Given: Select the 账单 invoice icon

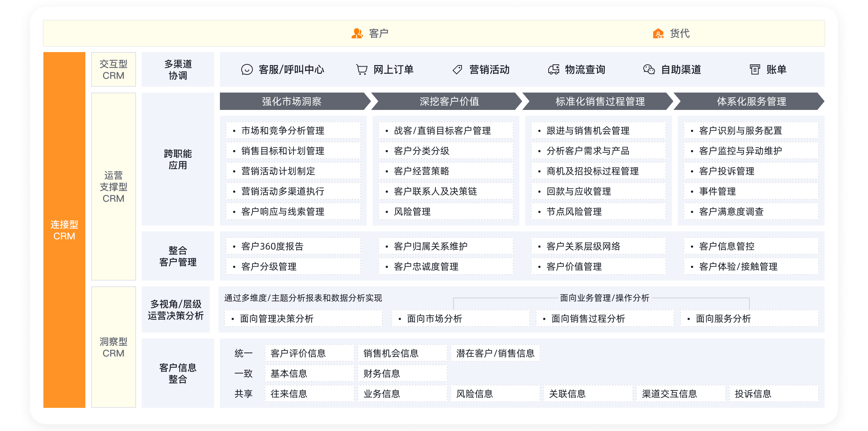Looking at the screenshot, I should [x=754, y=70].
